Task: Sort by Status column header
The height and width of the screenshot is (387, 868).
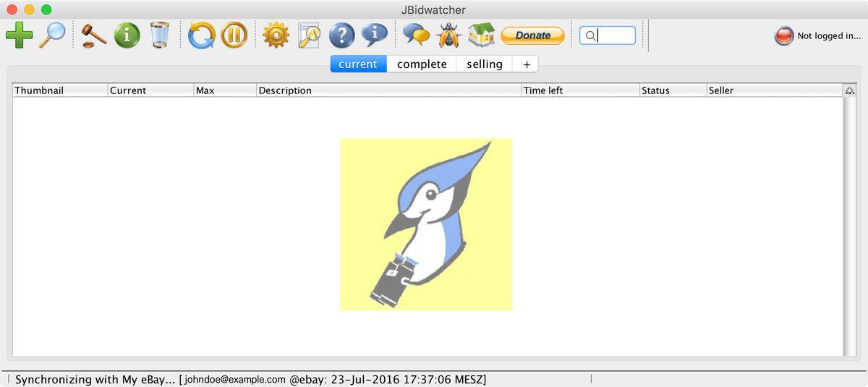Action: point(673,90)
